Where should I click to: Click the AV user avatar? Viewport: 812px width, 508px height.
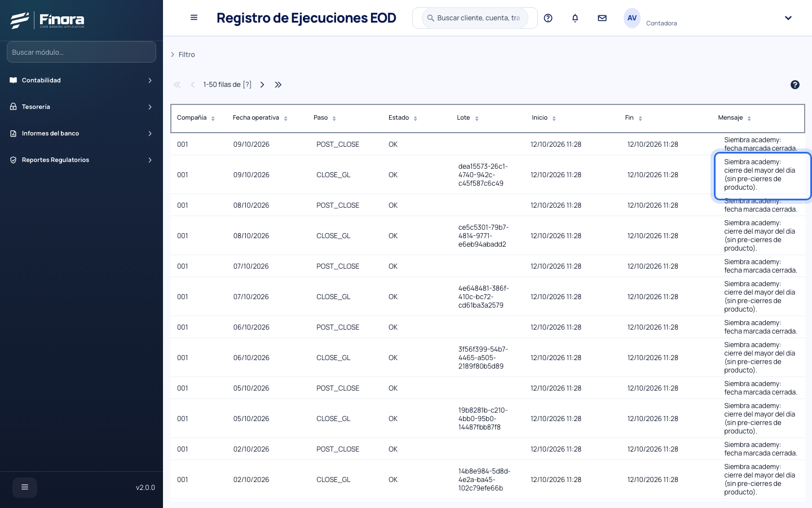[632, 18]
